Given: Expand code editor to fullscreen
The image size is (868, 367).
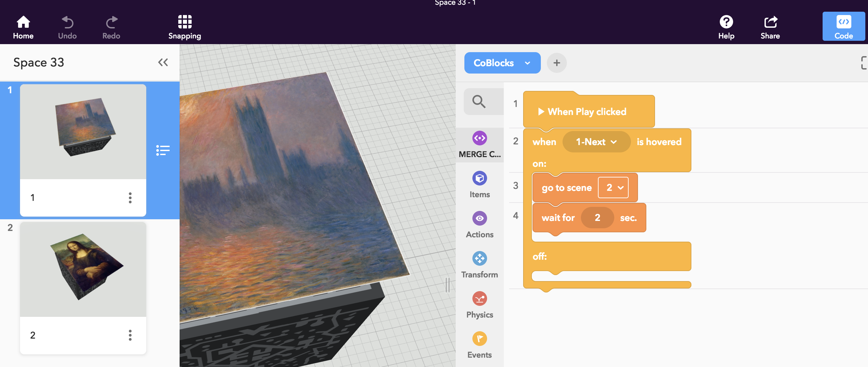Looking at the screenshot, I should tap(864, 63).
